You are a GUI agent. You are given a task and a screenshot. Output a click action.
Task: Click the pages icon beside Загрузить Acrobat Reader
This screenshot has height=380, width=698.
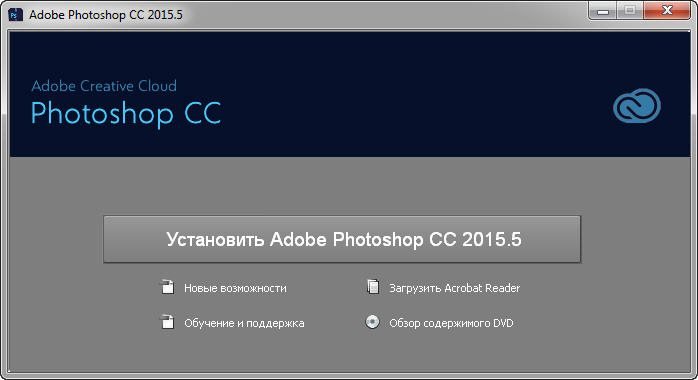click(x=373, y=287)
